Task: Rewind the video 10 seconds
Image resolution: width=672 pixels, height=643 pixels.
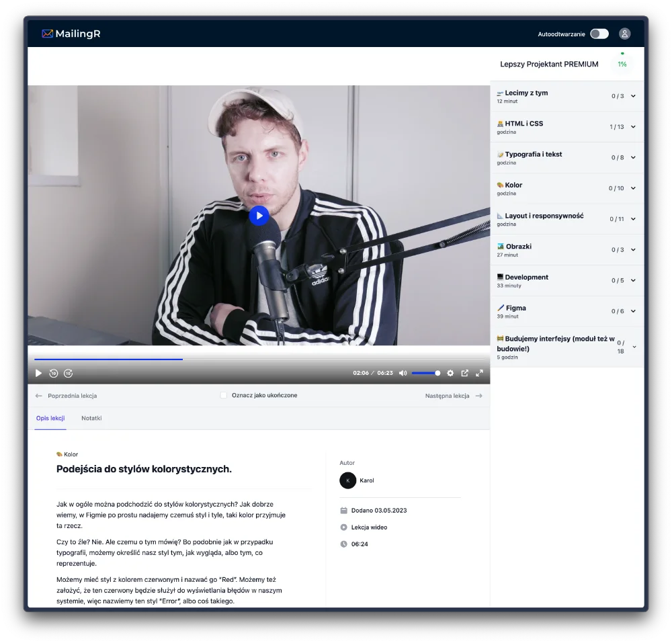Action: coord(54,373)
